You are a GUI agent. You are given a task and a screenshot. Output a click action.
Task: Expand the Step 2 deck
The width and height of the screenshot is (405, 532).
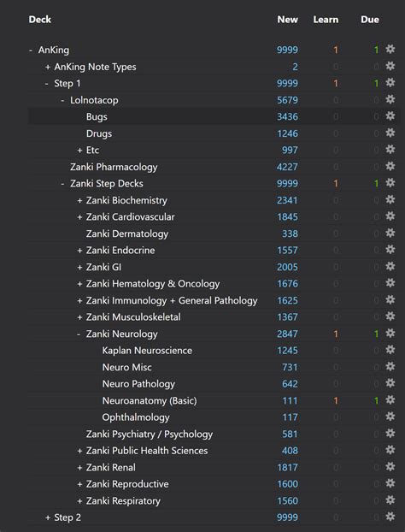[x=48, y=517]
